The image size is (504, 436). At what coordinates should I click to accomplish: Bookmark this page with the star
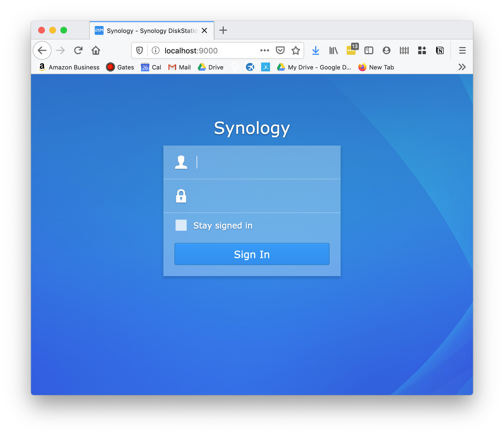click(x=296, y=50)
